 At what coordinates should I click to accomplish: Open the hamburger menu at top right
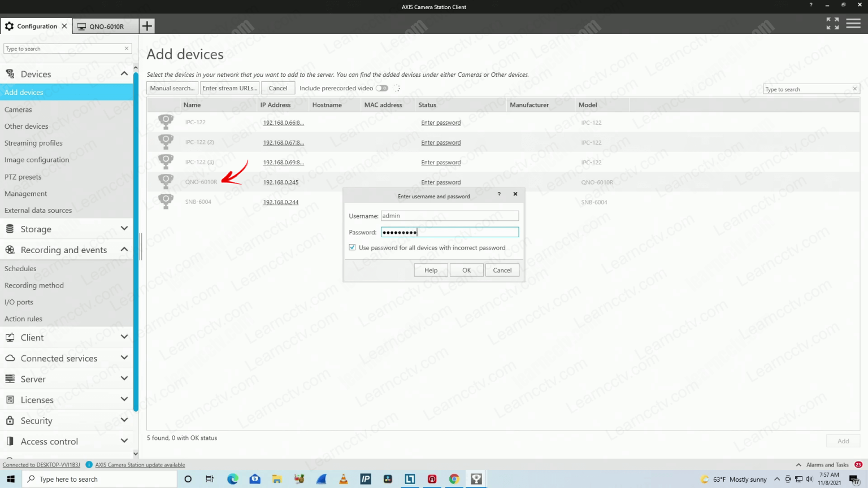coord(853,23)
